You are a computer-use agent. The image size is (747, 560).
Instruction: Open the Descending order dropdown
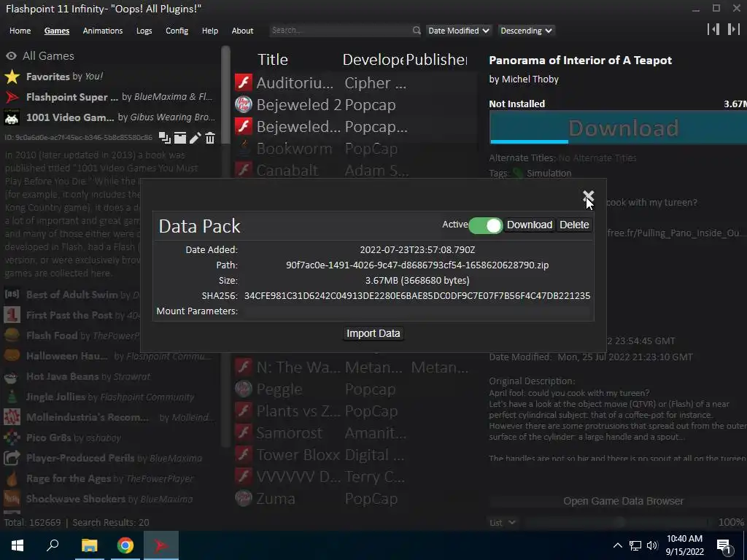(x=526, y=31)
